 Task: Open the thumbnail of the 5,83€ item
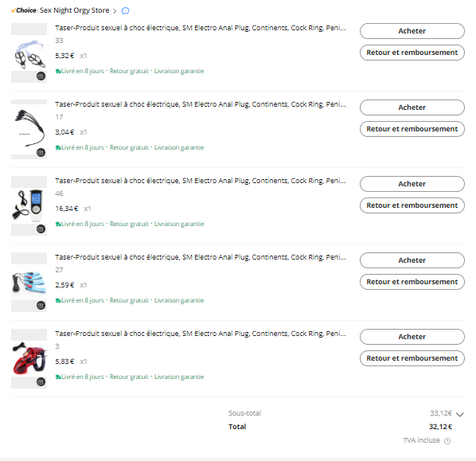[29, 358]
